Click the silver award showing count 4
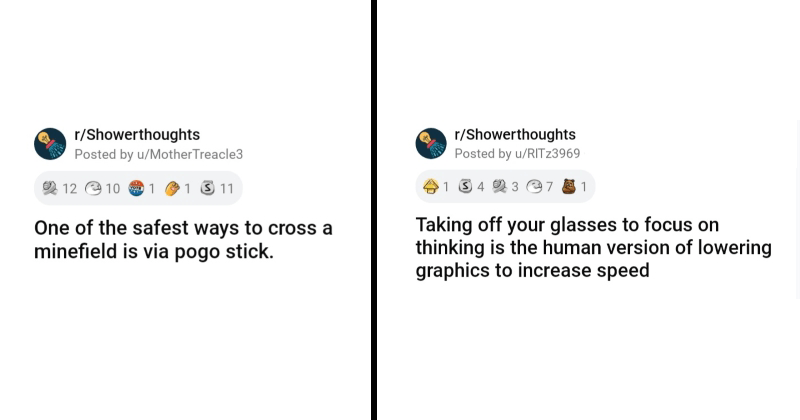The height and width of the screenshot is (420, 800). click(x=465, y=187)
